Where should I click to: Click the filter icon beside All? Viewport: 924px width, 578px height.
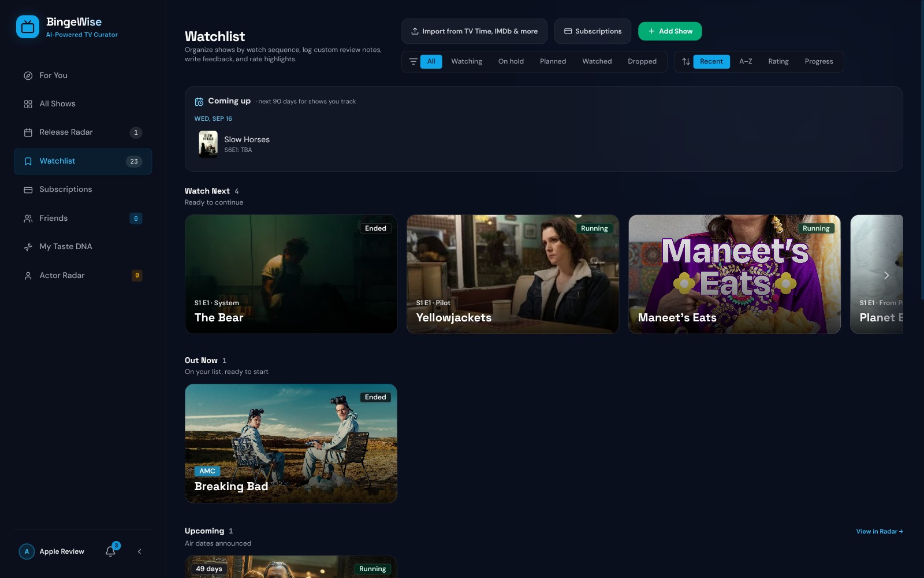pyautogui.click(x=413, y=61)
